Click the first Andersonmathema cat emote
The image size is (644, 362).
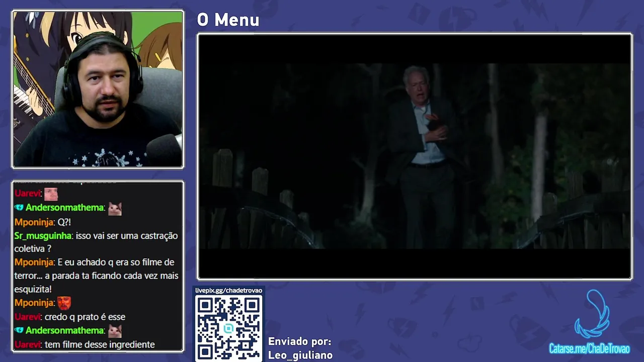click(115, 208)
